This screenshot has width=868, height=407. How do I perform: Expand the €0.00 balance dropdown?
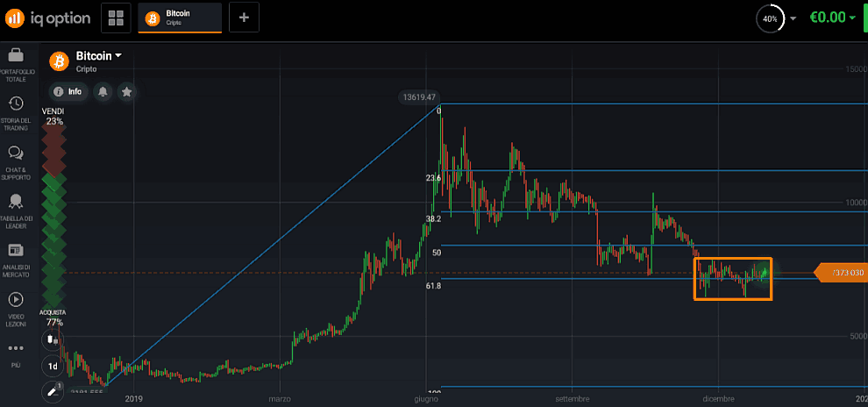852,18
